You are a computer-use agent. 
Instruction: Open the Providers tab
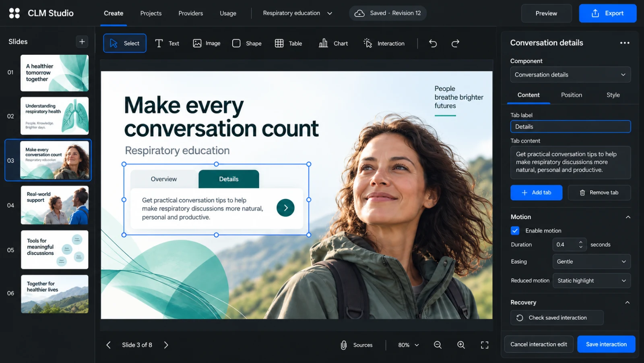[x=190, y=13]
